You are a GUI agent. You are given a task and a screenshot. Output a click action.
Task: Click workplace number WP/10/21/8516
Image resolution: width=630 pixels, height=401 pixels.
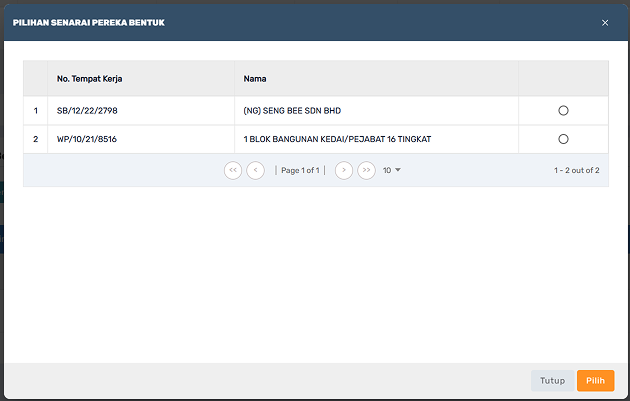point(87,139)
